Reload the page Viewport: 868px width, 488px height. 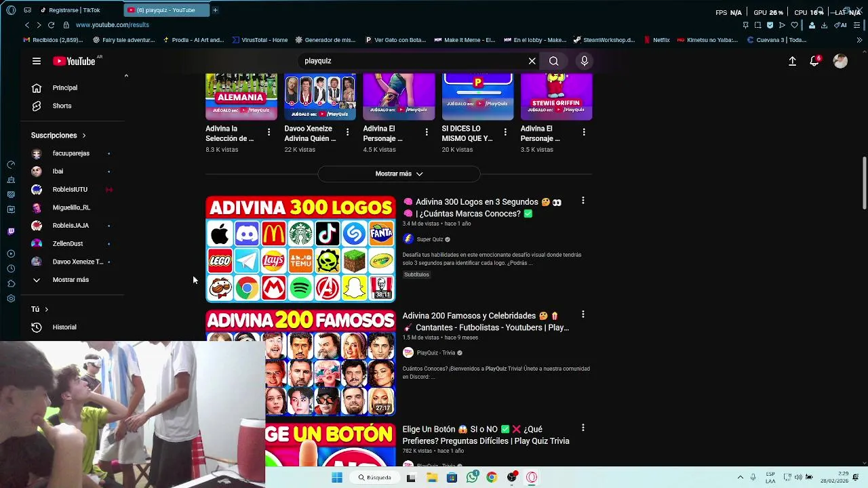click(x=51, y=25)
